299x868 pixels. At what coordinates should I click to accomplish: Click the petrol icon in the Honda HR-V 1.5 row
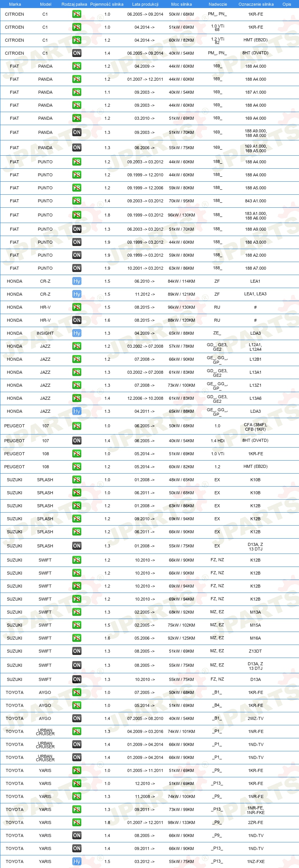point(77,307)
